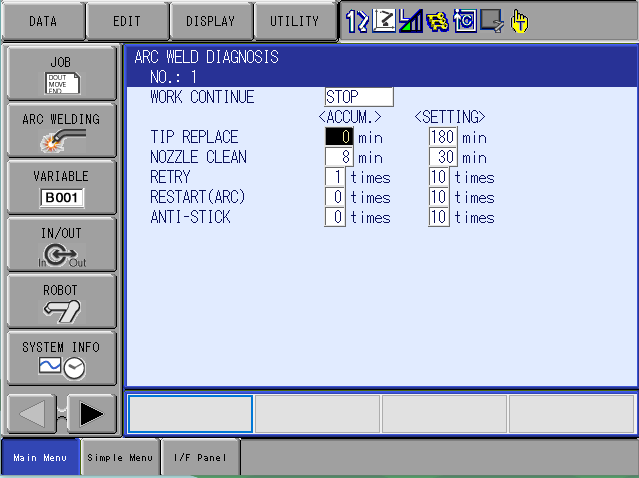Open the ROBOT menu

(x=62, y=302)
